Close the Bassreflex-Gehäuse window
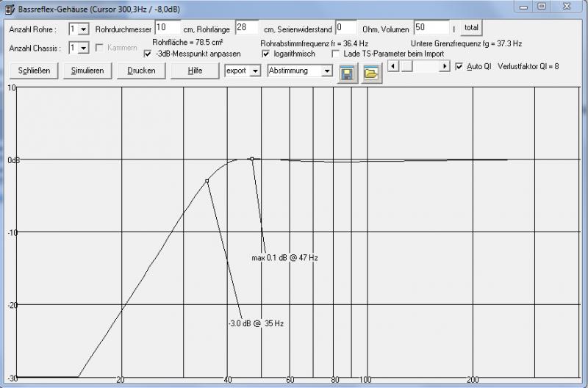 point(567,7)
